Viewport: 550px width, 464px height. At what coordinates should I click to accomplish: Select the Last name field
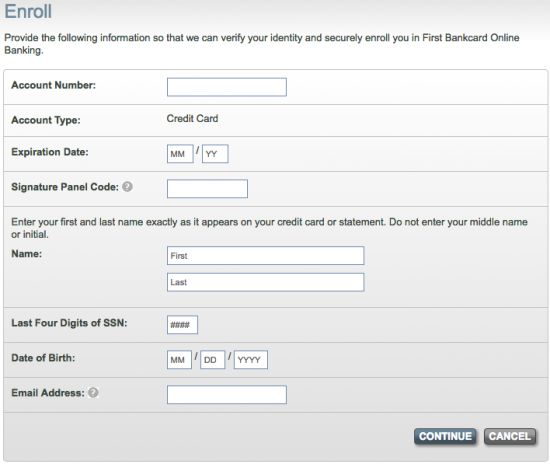click(x=266, y=282)
